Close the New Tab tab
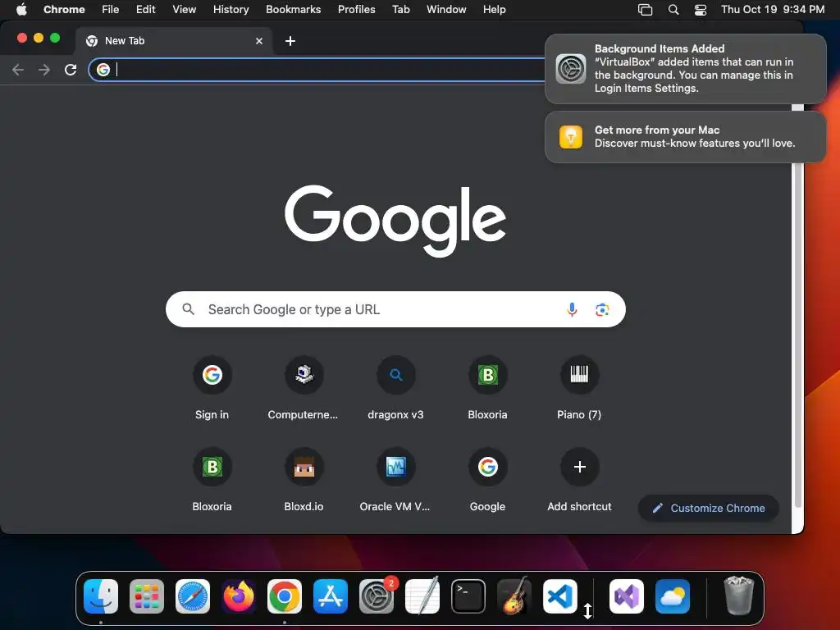The width and height of the screenshot is (840, 630). click(259, 41)
